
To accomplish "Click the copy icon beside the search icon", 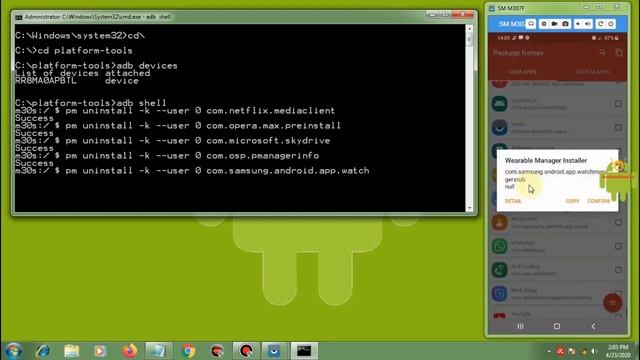I will click(619, 53).
